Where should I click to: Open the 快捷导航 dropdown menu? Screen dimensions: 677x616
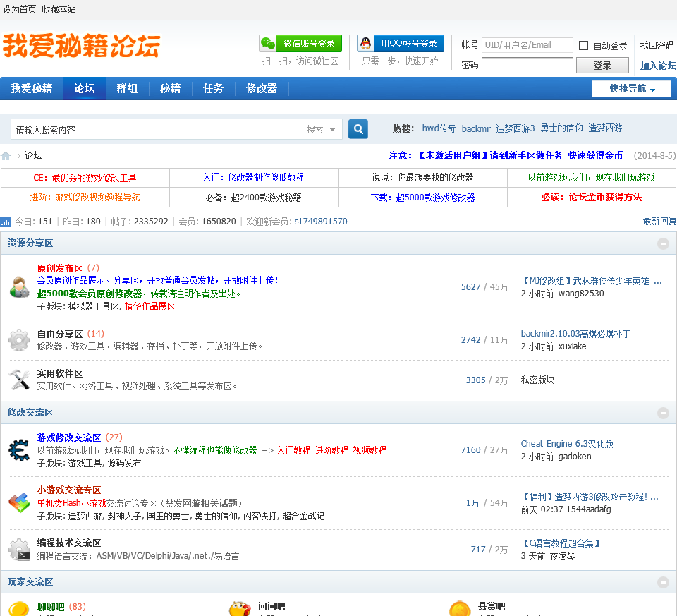point(631,89)
